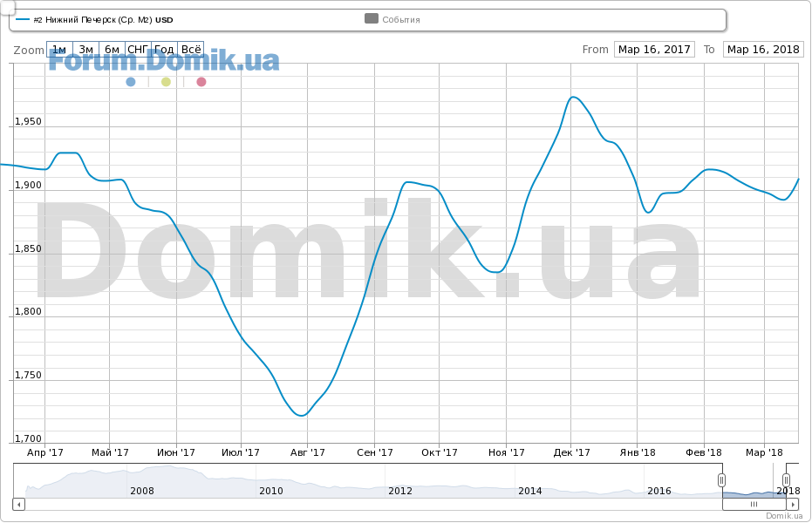
Task: Click the 2014 label in the navigator
Action: coord(529,491)
